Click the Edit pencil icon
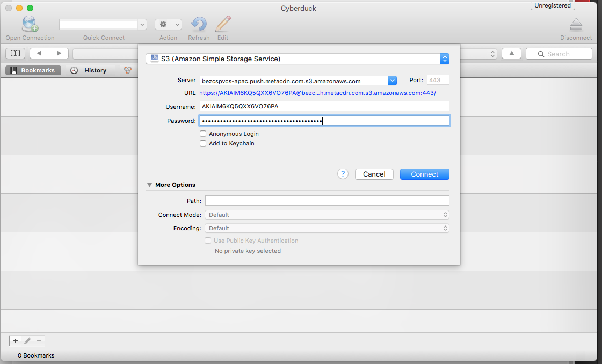 tap(223, 24)
